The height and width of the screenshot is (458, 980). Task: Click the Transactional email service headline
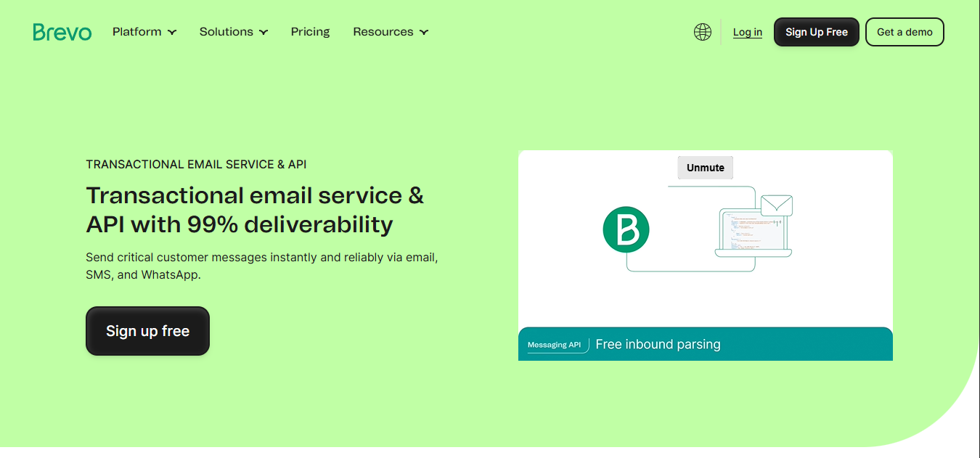pos(255,210)
